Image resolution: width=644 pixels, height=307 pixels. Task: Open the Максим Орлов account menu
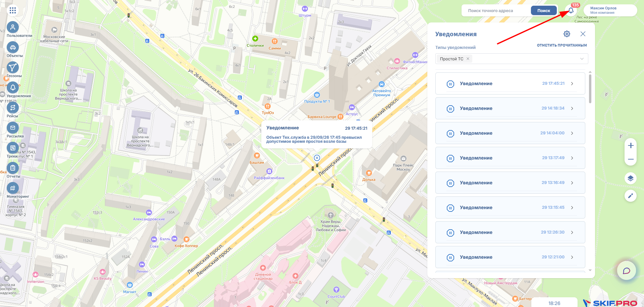(x=610, y=10)
